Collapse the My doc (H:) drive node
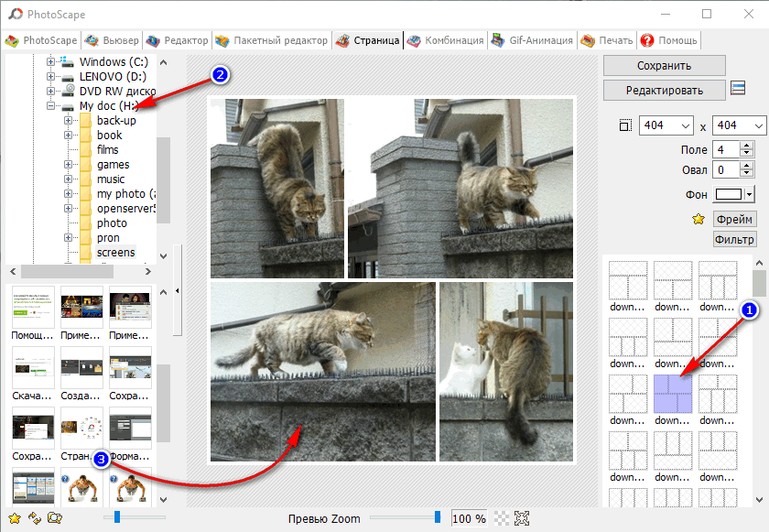Screen dimensions: 769x532 pyautogui.click(x=51, y=106)
